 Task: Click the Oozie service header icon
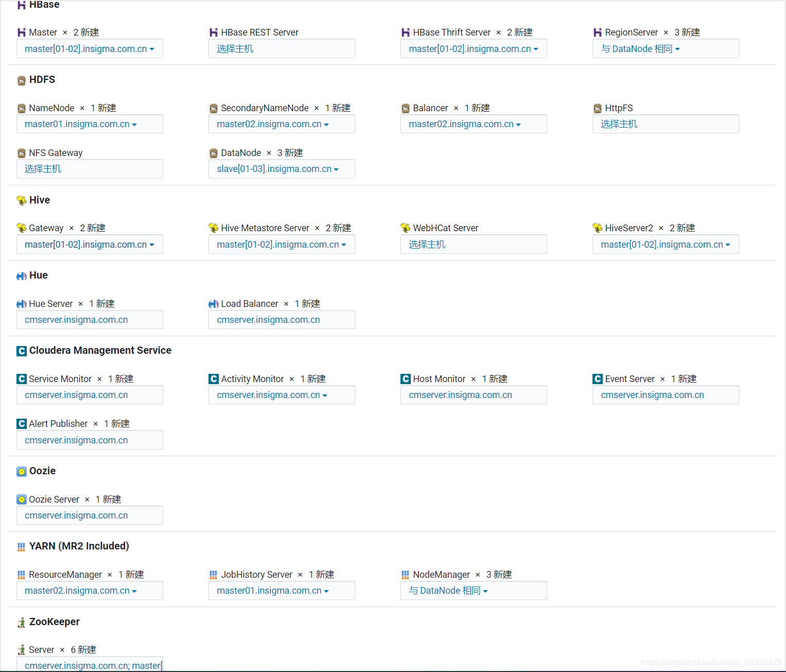coord(22,472)
